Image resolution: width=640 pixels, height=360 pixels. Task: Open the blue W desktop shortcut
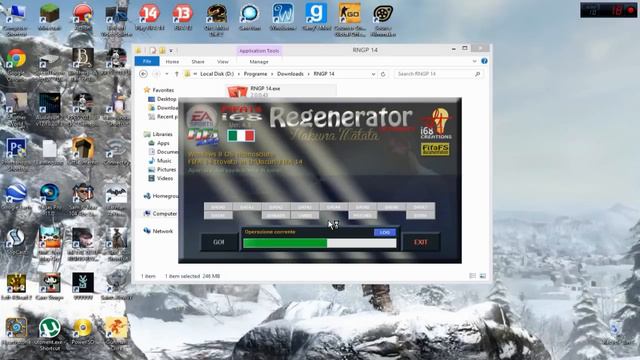tap(283, 18)
